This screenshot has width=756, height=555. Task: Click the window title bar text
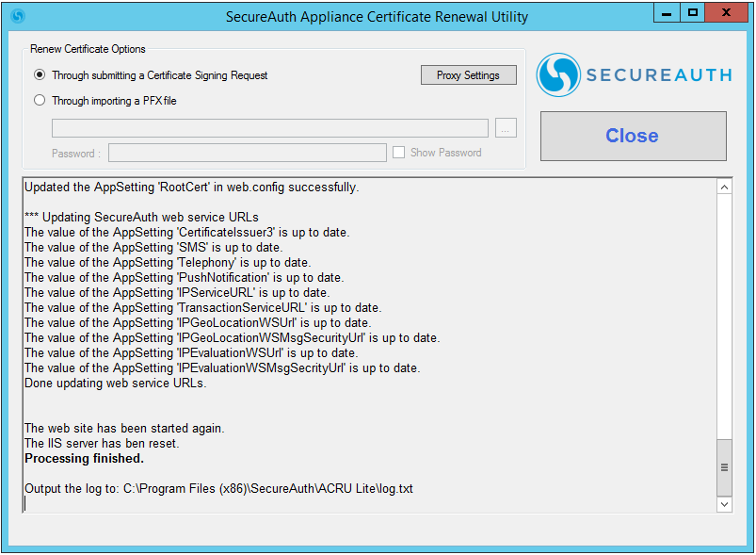[377, 17]
